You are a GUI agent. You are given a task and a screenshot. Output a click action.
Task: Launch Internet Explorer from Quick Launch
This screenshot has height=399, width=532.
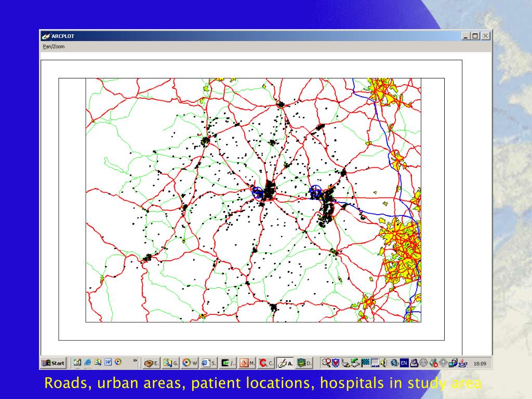[87, 362]
